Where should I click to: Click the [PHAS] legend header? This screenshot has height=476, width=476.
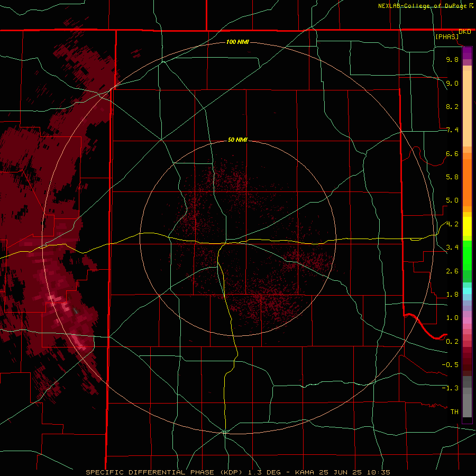pos(447,36)
